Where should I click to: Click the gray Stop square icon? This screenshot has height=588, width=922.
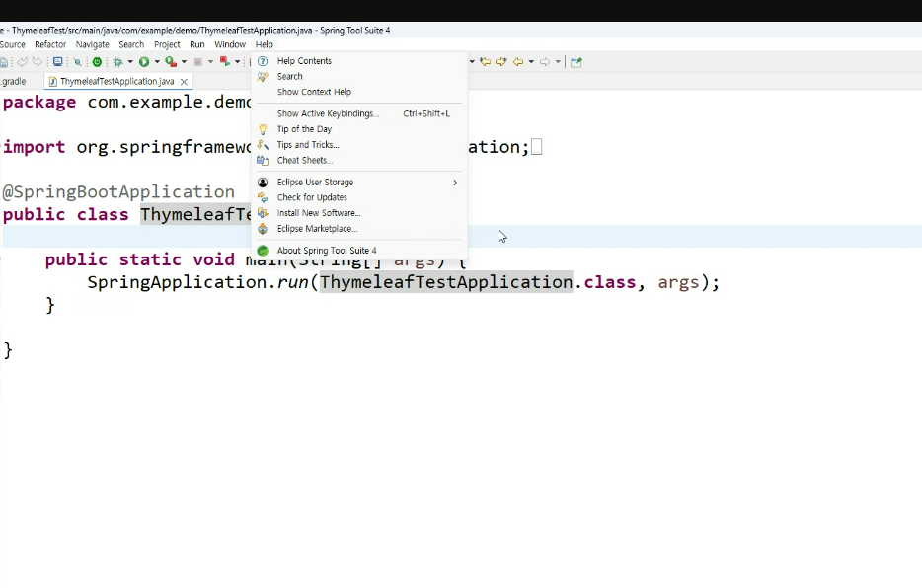[198, 62]
